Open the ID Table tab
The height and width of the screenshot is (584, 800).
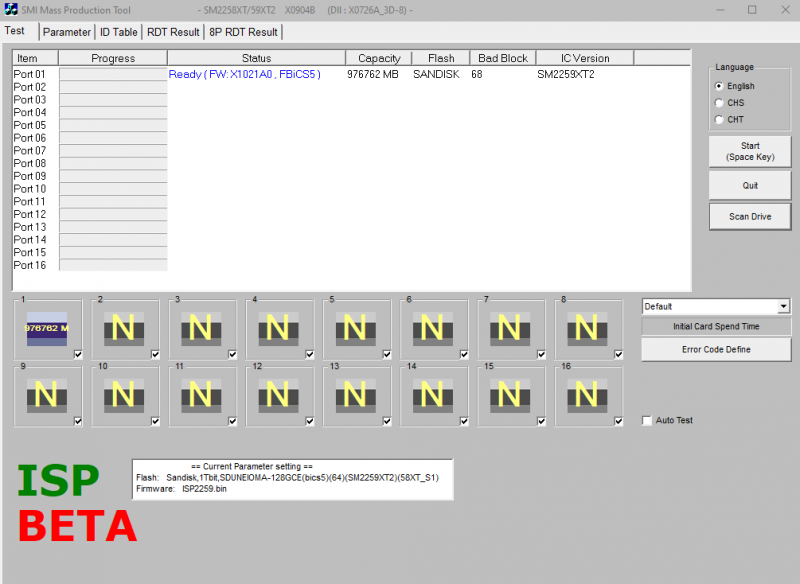[x=119, y=32]
